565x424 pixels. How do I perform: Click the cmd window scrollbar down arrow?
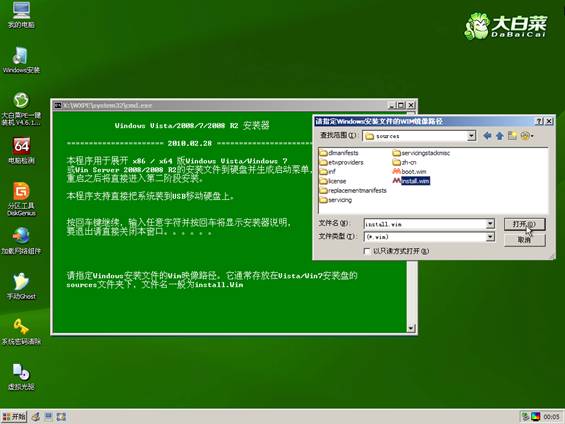coord(411,328)
